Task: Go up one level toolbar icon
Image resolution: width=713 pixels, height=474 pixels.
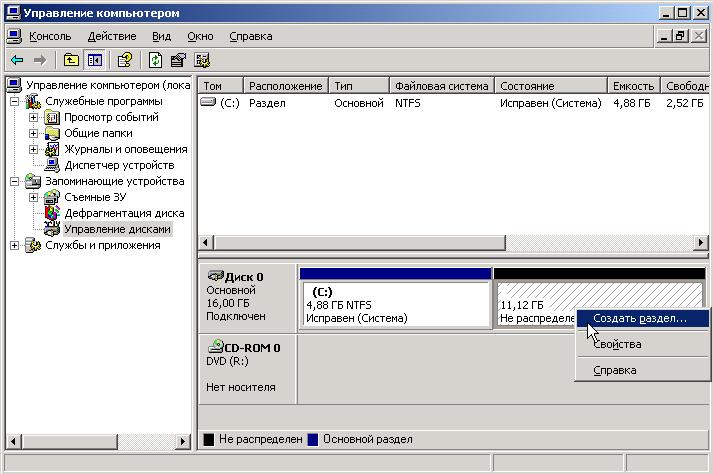Action: tap(71, 60)
